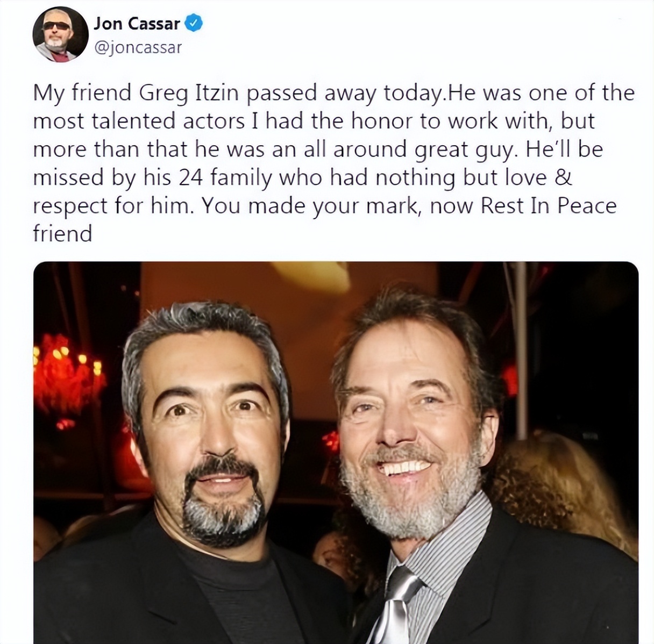Click the number 24 in the tweet
This screenshot has width=654, height=644.
(x=190, y=178)
